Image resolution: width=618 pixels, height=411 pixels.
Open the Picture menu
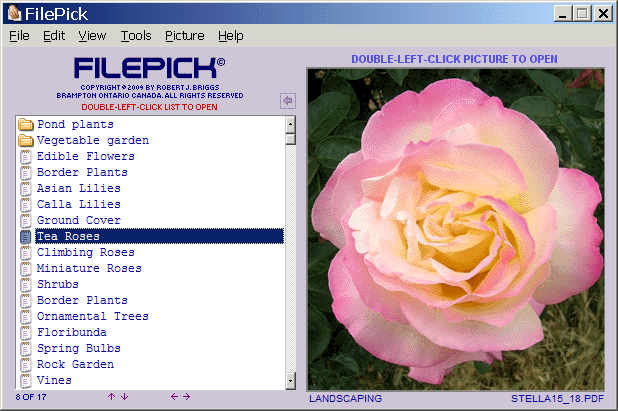184,36
